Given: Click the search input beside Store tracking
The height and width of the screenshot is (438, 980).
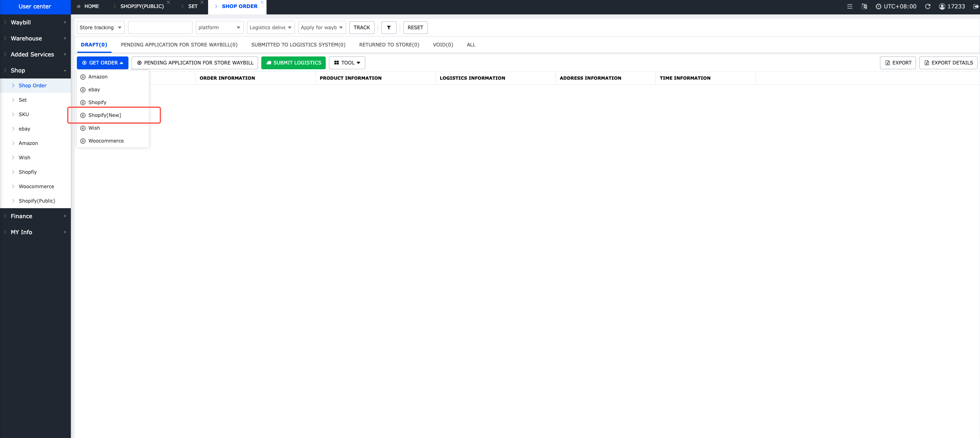Looking at the screenshot, I should click(160, 27).
